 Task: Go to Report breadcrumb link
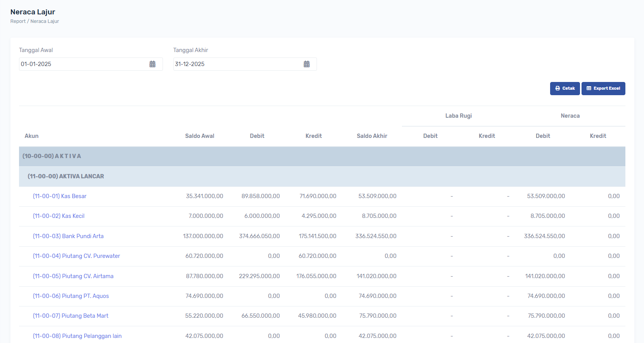(x=18, y=21)
